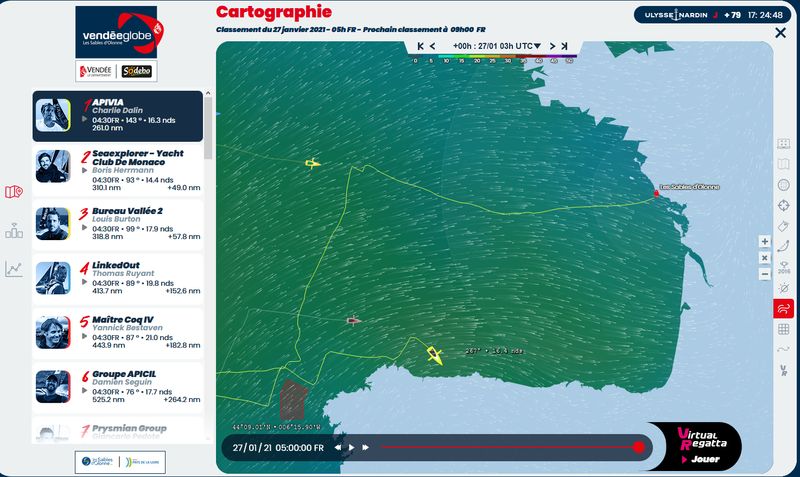This screenshot has width=800, height=477.
Task: Click the crossed-circle icon in right toolbar
Action: [x=784, y=288]
